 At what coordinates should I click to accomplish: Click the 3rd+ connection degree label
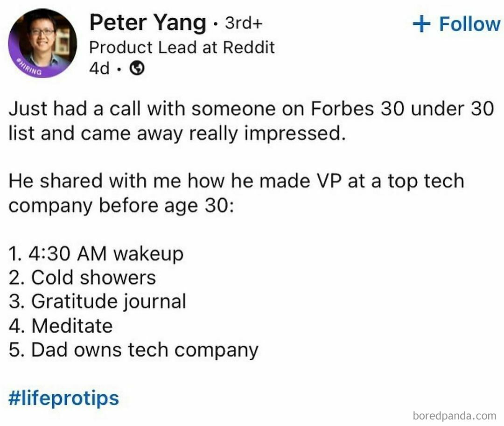[x=246, y=23]
